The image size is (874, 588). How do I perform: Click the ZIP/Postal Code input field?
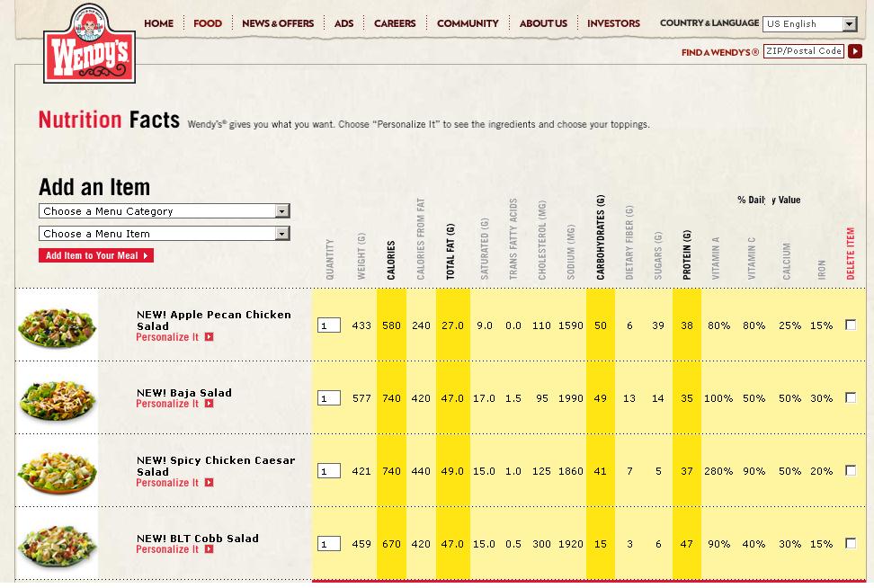point(803,50)
